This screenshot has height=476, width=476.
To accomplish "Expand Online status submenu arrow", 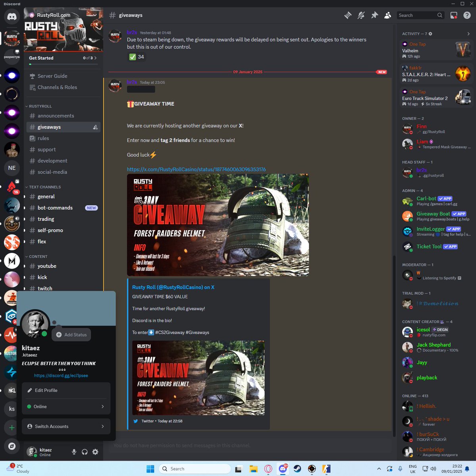I will click(103, 407).
